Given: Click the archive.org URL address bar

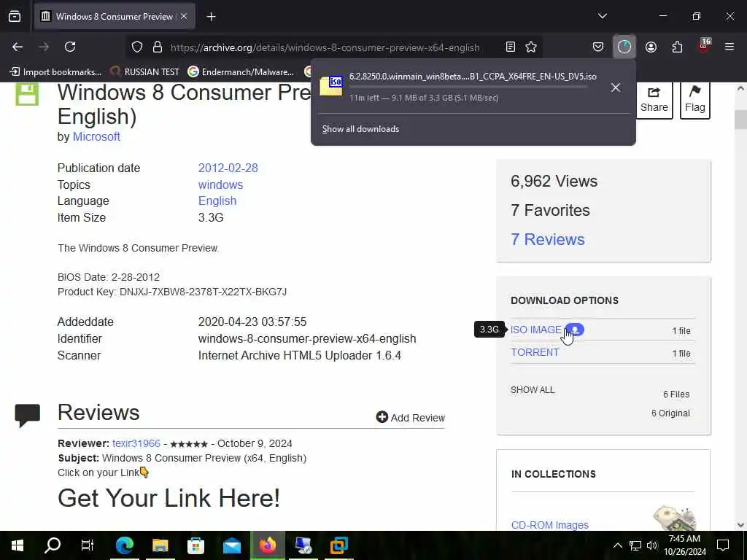Looking at the screenshot, I should (x=325, y=47).
